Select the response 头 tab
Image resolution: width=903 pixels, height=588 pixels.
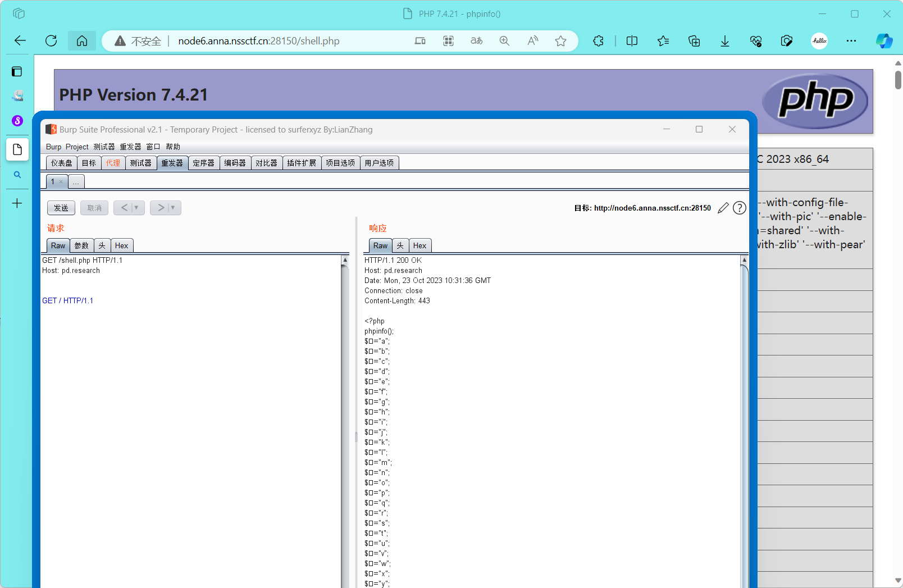400,245
